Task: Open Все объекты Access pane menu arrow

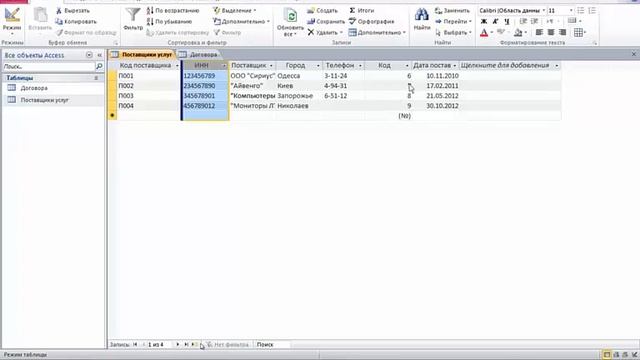Action: tap(89, 55)
